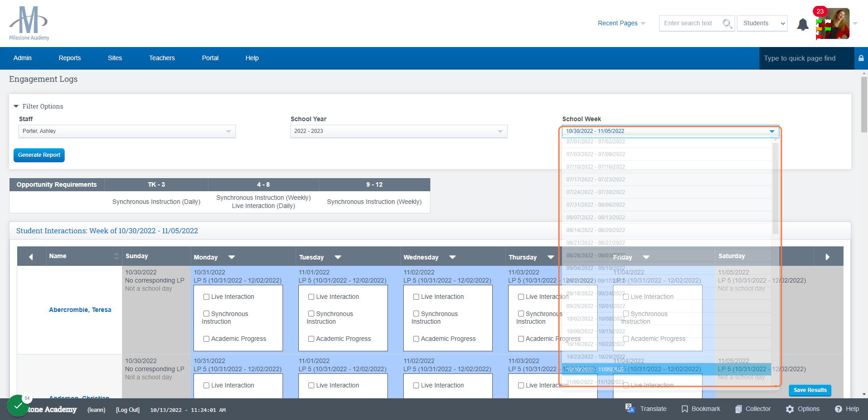Screen dimensions: 868x420
Task: Click the Translate icon in footer
Action: 630,408
